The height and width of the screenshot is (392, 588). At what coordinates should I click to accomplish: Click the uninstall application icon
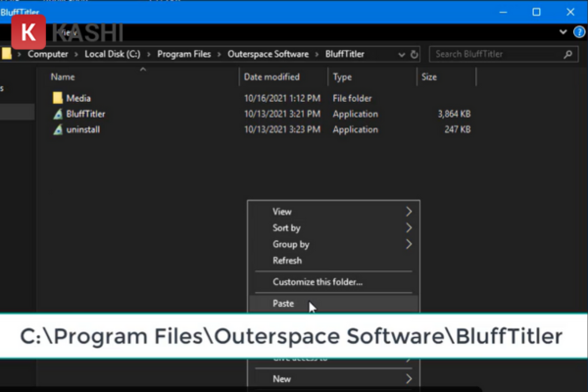pos(58,129)
